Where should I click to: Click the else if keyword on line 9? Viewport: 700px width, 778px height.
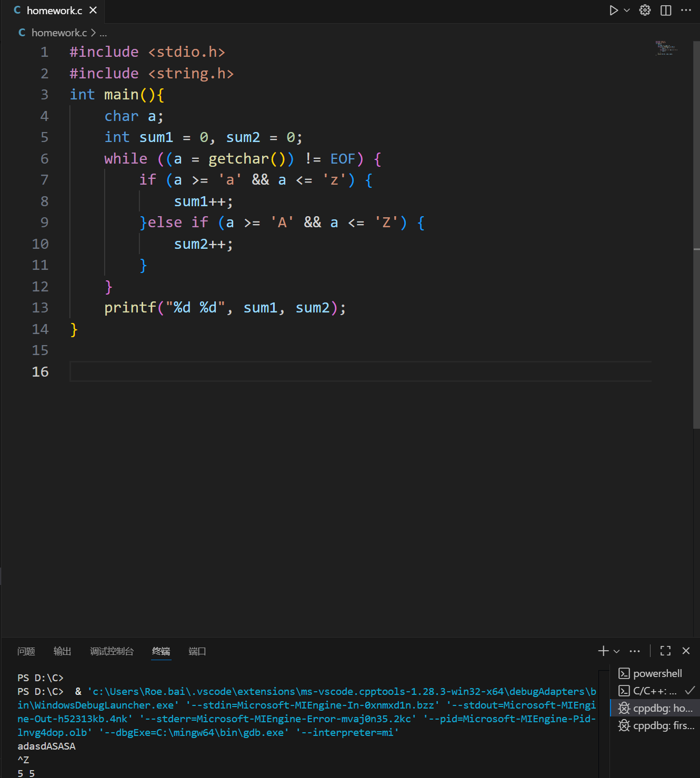click(178, 223)
